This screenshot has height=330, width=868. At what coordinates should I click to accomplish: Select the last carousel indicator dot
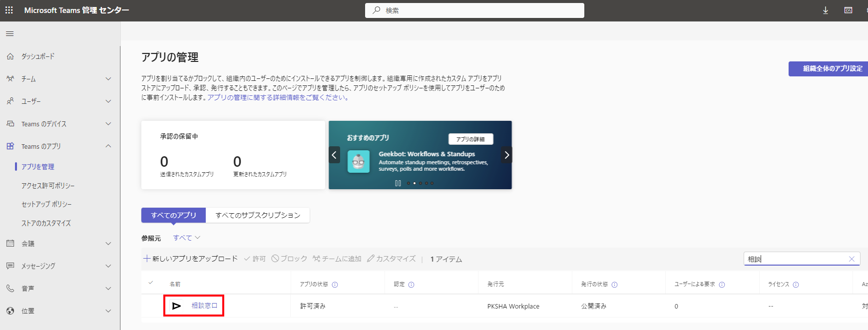(x=432, y=183)
